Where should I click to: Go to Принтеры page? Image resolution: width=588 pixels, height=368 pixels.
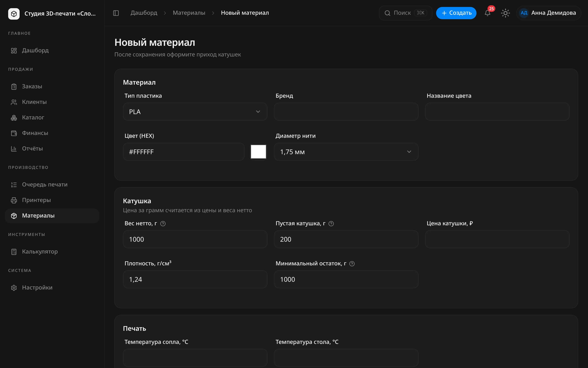[52, 200]
